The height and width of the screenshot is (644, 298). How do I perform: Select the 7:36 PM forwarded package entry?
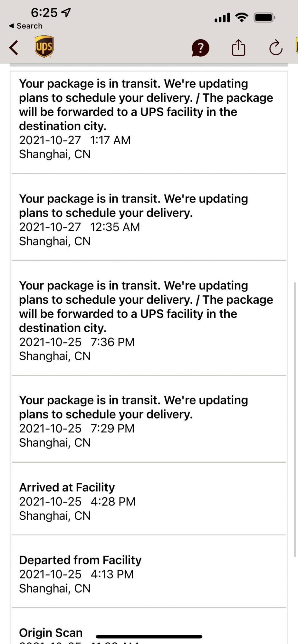coord(149,321)
